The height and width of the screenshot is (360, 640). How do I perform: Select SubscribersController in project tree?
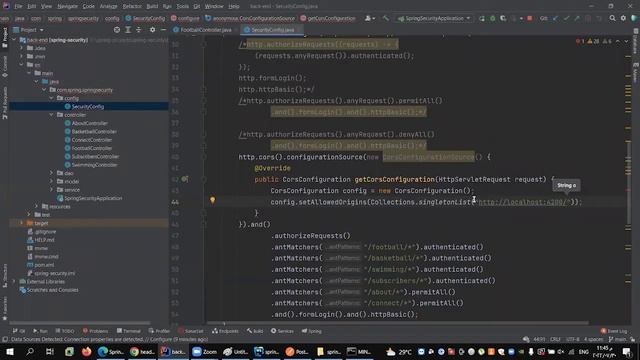click(x=96, y=156)
